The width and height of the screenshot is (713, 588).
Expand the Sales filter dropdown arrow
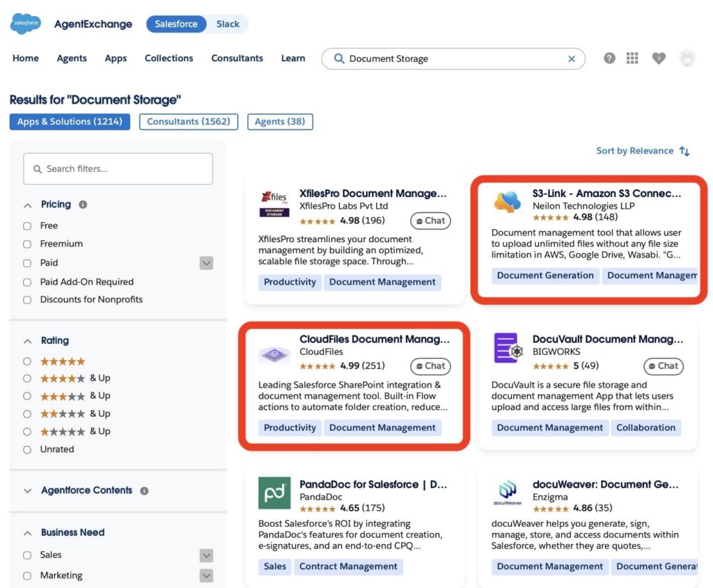(x=206, y=555)
